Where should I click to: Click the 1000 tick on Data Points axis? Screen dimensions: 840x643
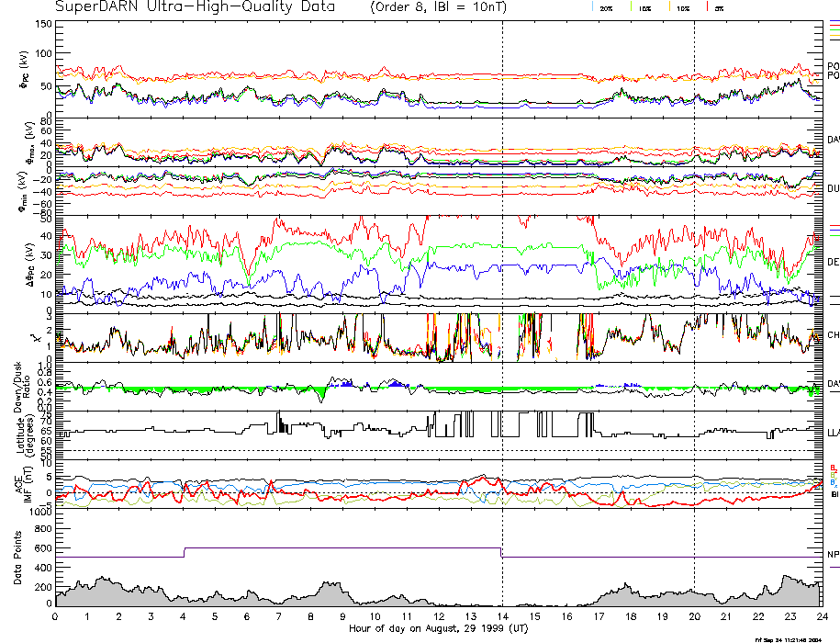(39, 513)
